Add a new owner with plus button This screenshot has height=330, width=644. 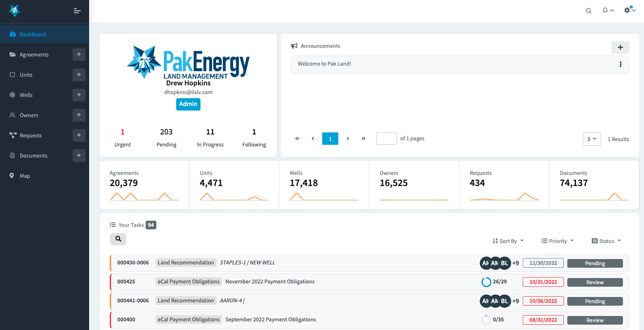[79, 115]
